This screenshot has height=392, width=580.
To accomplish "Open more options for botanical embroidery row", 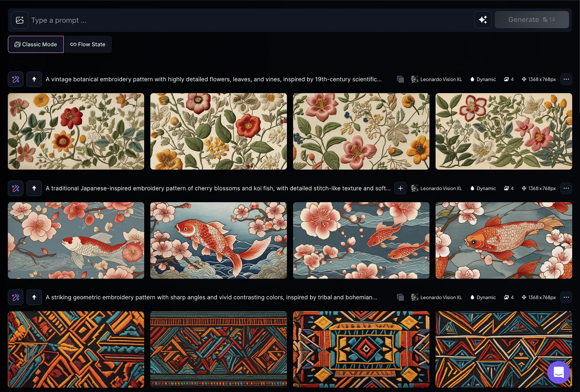I will pyautogui.click(x=566, y=79).
